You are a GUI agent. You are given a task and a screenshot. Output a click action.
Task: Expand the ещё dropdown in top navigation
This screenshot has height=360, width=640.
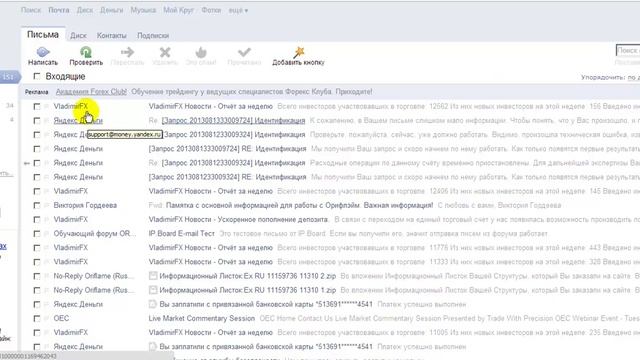click(238, 10)
